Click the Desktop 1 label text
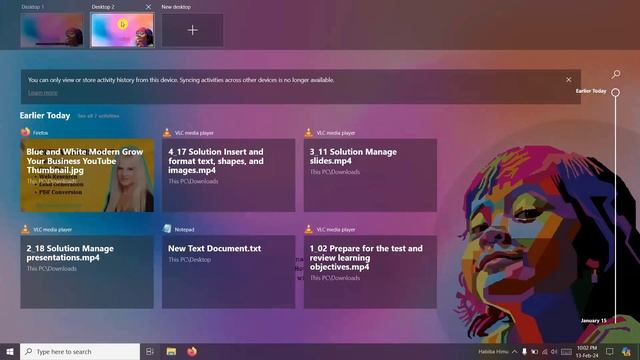The height and width of the screenshot is (360, 640). click(33, 7)
